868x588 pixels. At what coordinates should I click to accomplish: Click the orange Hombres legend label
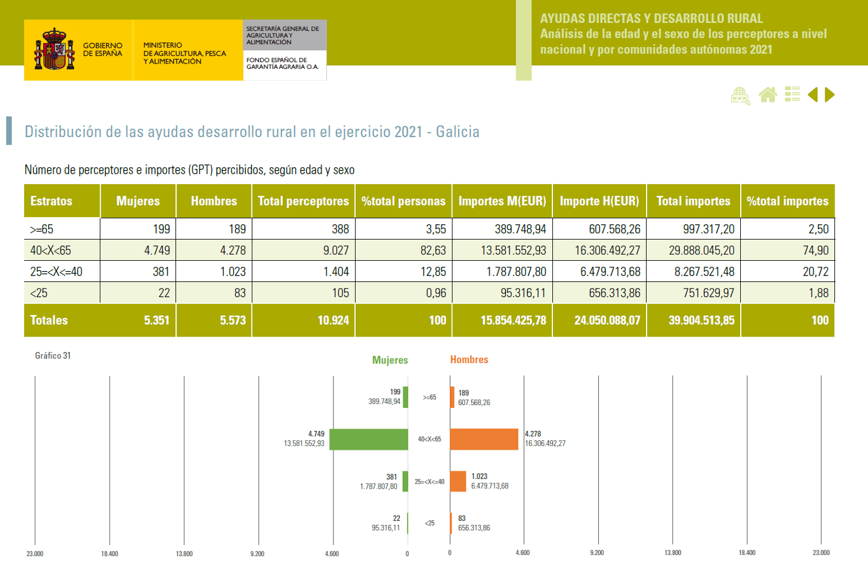tap(469, 360)
